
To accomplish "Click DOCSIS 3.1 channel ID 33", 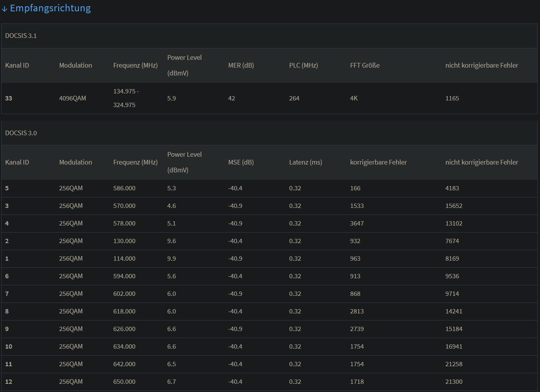I will click(x=9, y=98).
